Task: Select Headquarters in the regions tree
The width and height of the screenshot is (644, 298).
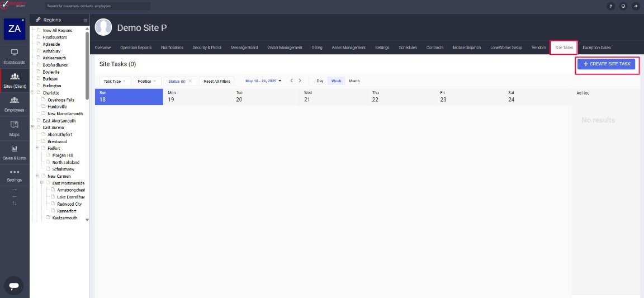Action: [x=55, y=37]
